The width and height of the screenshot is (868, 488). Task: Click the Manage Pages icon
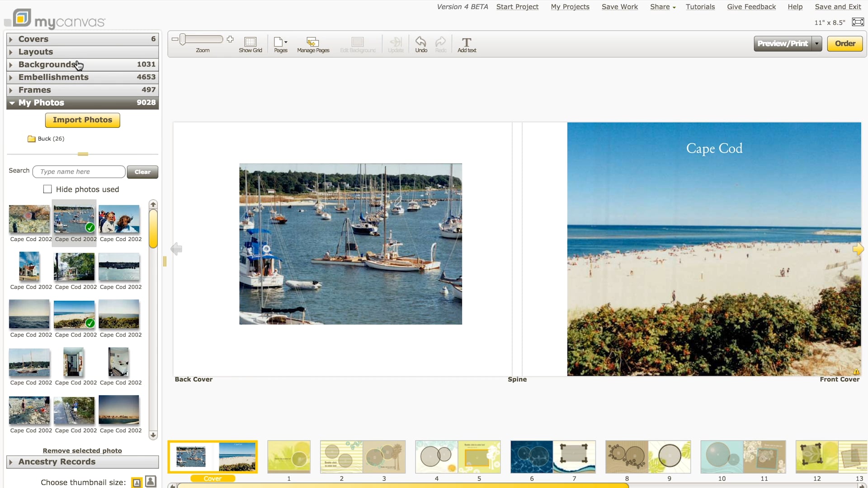tap(313, 42)
